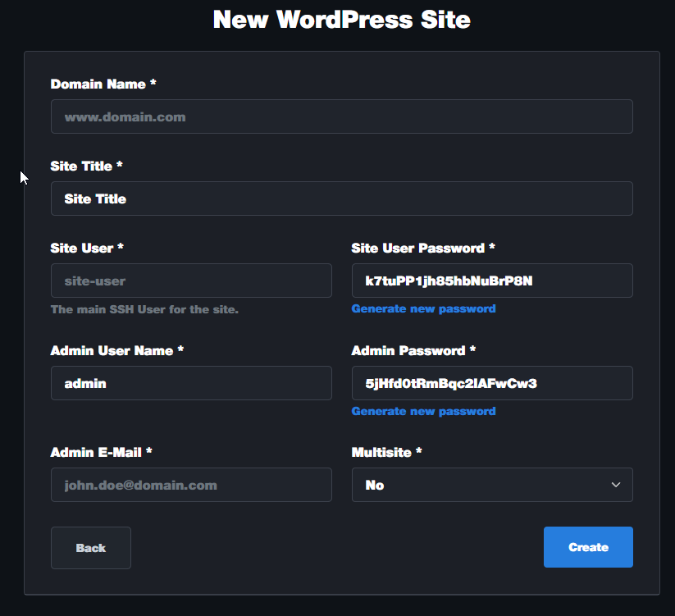
Task: Generate new Admin Password
Action: pyautogui.click(x=423, y=411)
